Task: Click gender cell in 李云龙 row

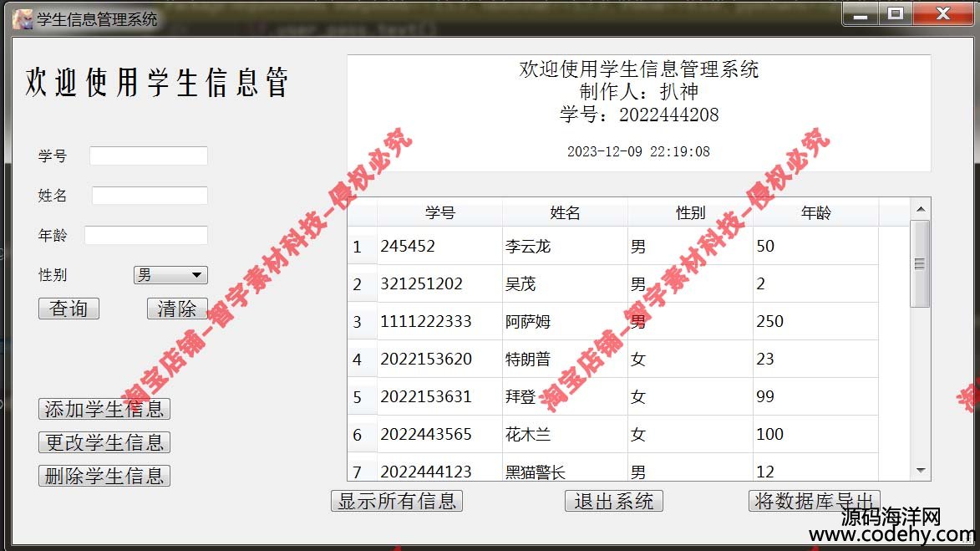Action: 691,246
